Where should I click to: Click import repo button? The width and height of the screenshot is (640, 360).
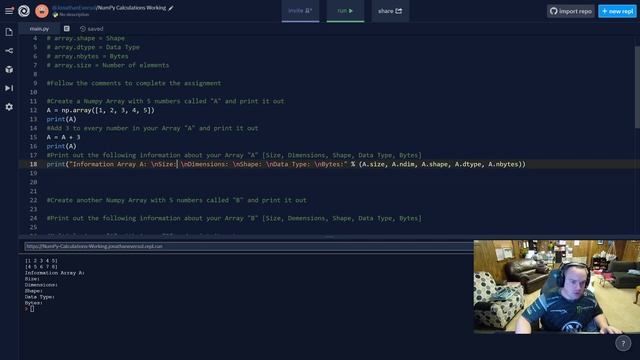[x=571, y=11]
